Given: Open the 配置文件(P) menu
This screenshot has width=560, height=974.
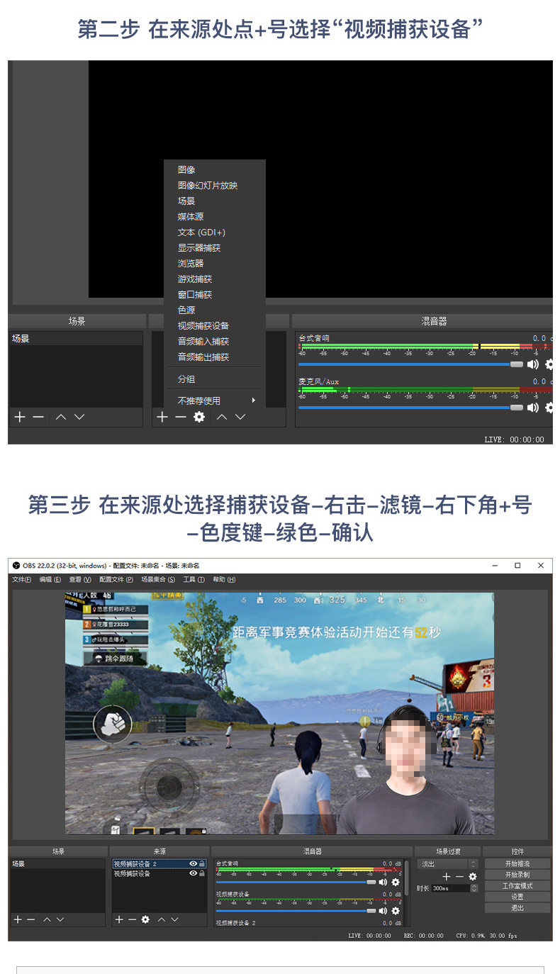Looking at the screenshot, I should (116, 580).
